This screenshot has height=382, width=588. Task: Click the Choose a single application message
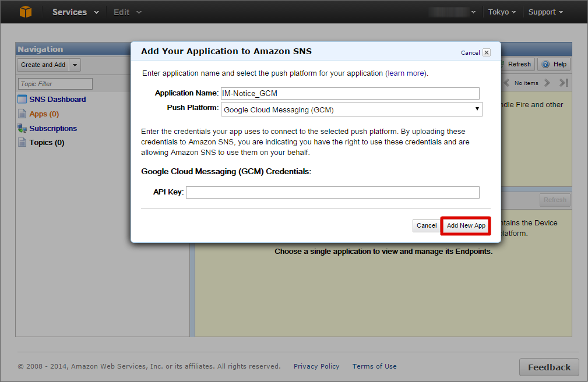tap(383, 251)
